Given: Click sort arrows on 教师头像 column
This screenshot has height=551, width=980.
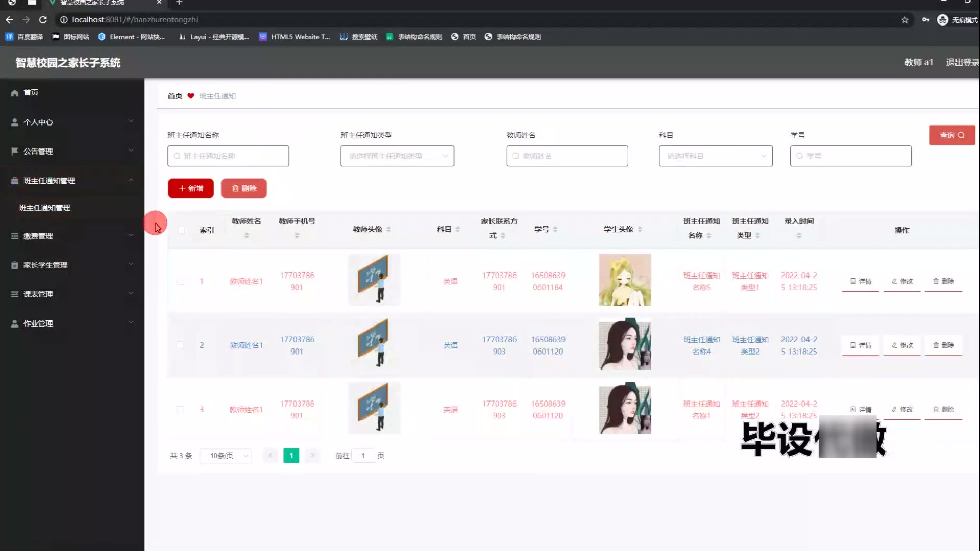Looking at the screenshot, I should click(389, 229).
